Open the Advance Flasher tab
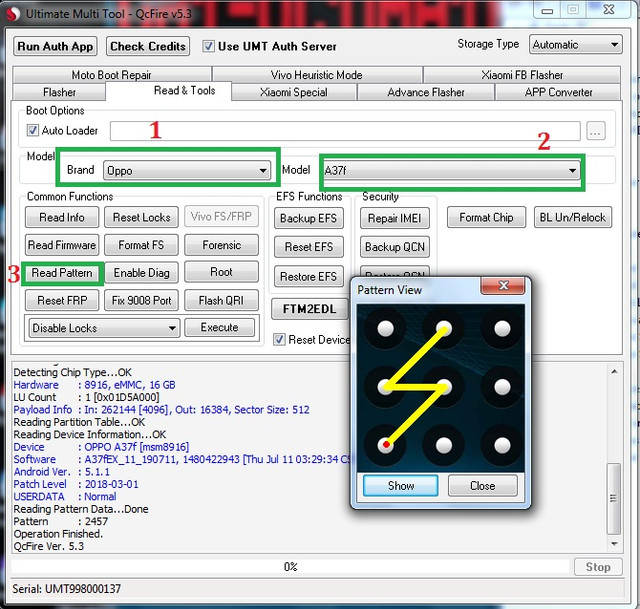 (x=426, y=92)
